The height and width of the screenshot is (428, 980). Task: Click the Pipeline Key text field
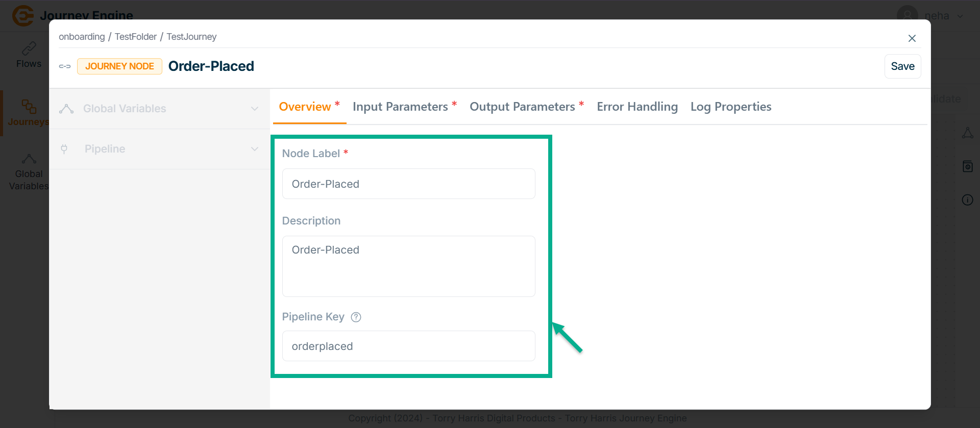408,346
